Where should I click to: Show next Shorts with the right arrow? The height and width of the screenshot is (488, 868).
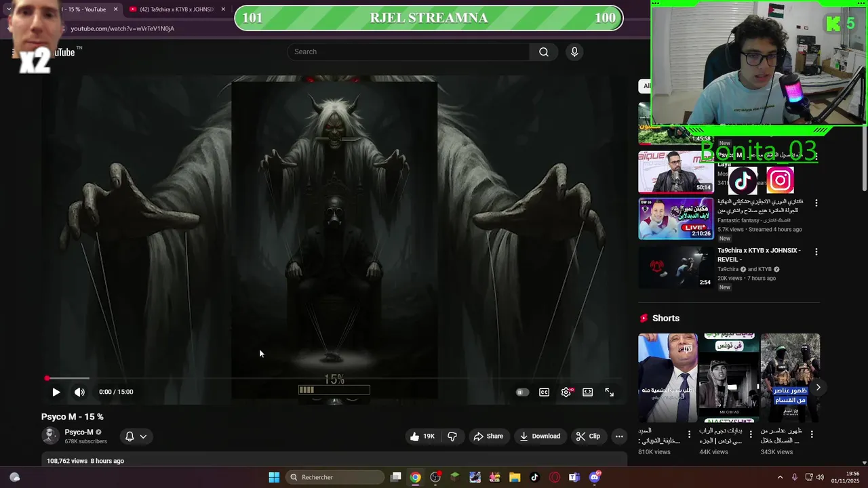click(x=818, y=388)
